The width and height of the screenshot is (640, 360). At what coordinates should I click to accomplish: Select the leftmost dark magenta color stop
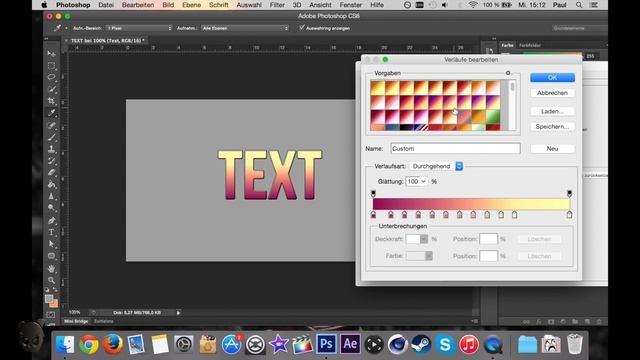(x=373, y=215)
